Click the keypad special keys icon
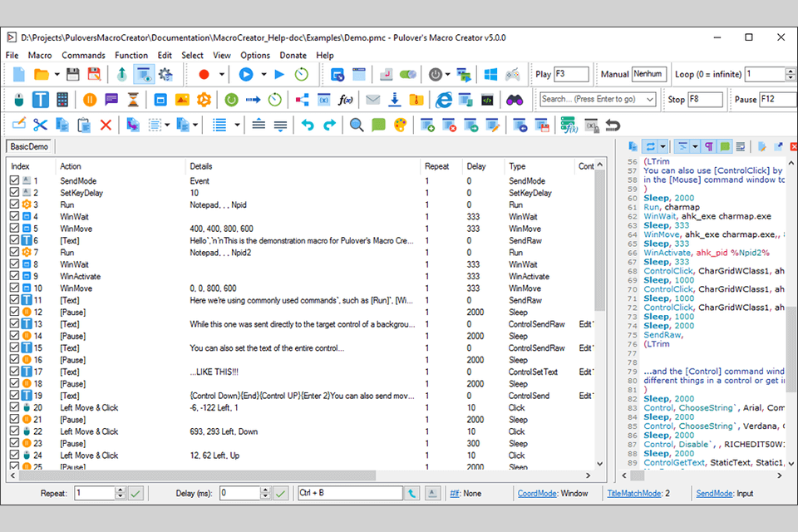798x532 pixels. [x=62, y=99]
